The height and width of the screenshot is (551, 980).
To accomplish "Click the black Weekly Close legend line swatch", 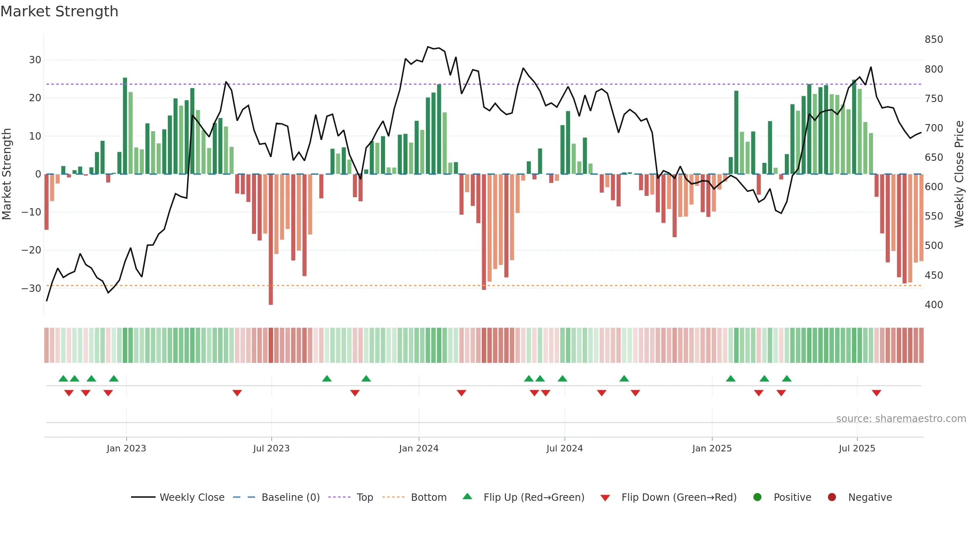I will point(143,497).
